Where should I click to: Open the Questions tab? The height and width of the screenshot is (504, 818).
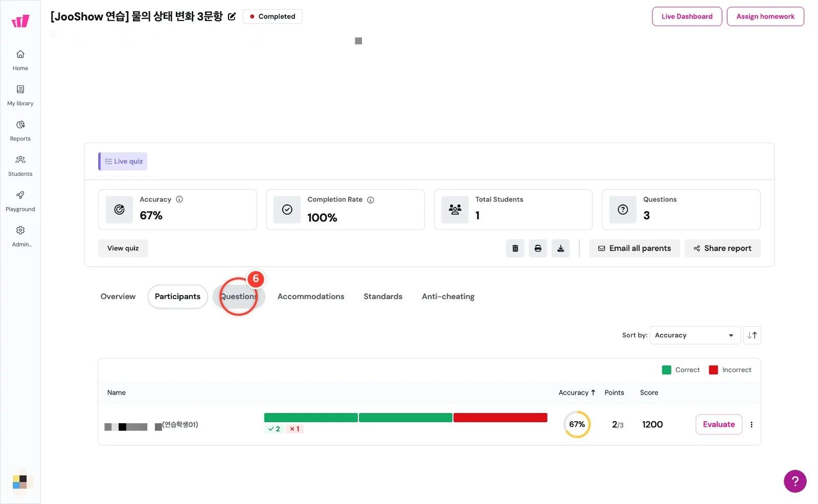[239, 296]
